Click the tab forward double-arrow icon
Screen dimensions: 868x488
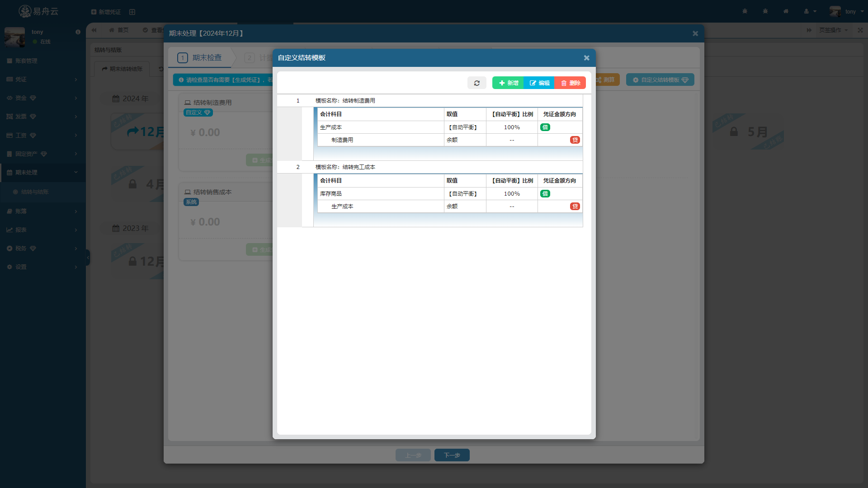coord(809,30)
